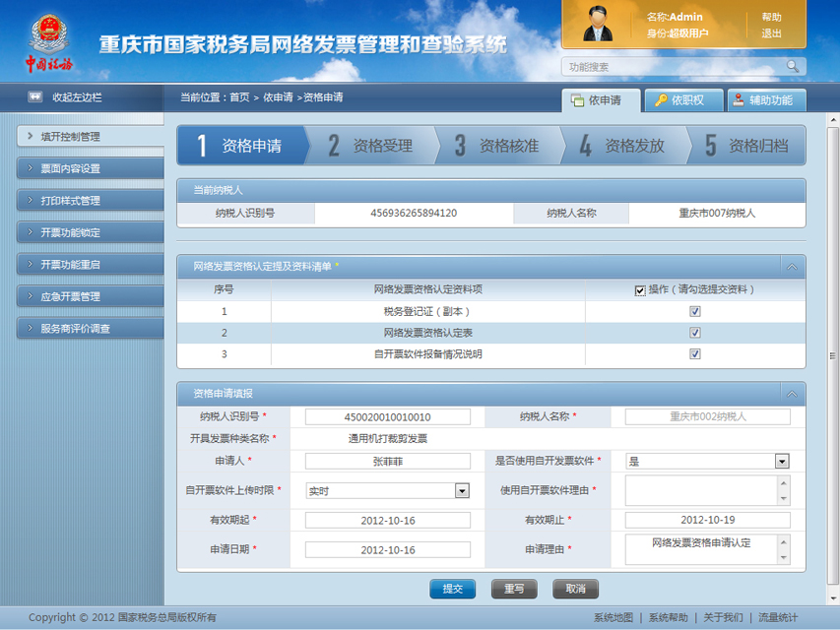The height and width of the screenshot is (630, 840).
Task: Click the 辅助功能 stamp icon
Action: 739,100
